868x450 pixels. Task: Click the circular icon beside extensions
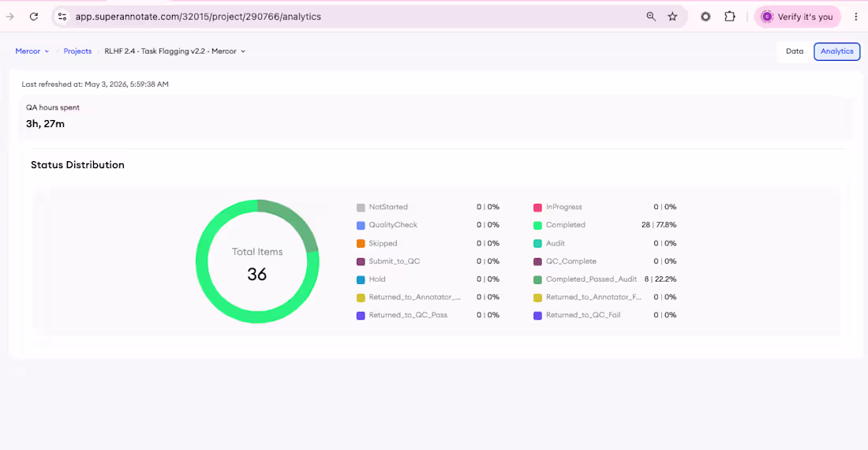[705, 17]
